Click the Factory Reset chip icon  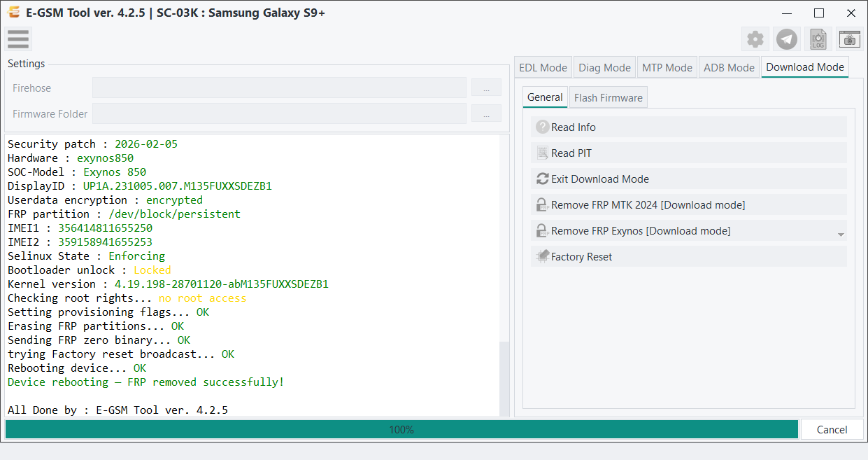pos(542,256)
